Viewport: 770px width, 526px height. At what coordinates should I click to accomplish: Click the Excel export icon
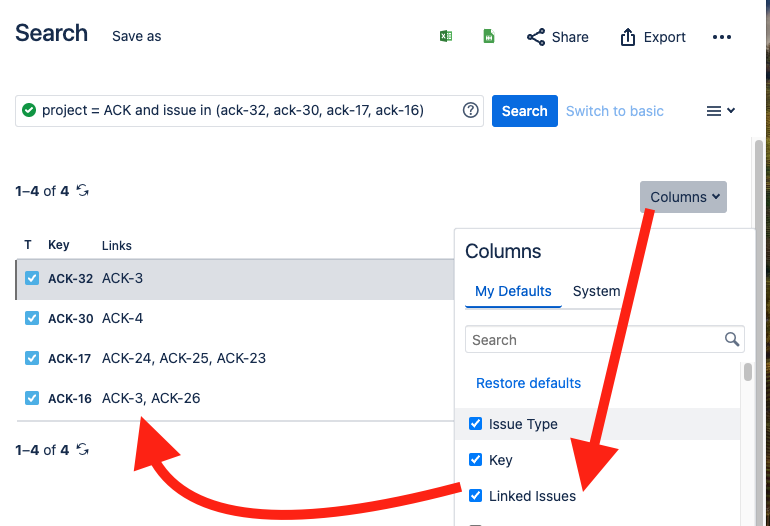click(446, 36)
